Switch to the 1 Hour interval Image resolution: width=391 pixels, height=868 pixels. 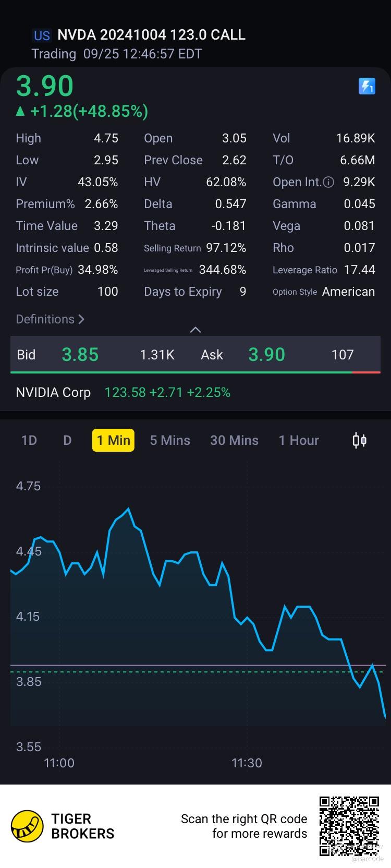tap(299, 440)
